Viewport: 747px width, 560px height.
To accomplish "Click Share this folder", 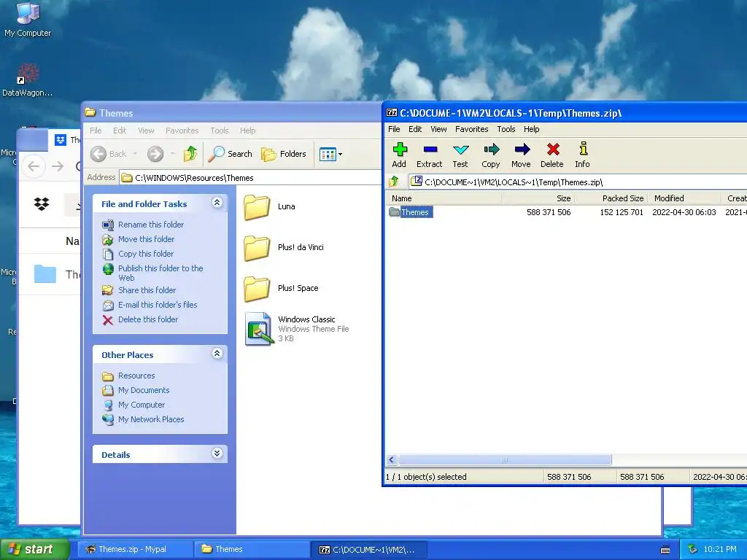I will (147, 290).
